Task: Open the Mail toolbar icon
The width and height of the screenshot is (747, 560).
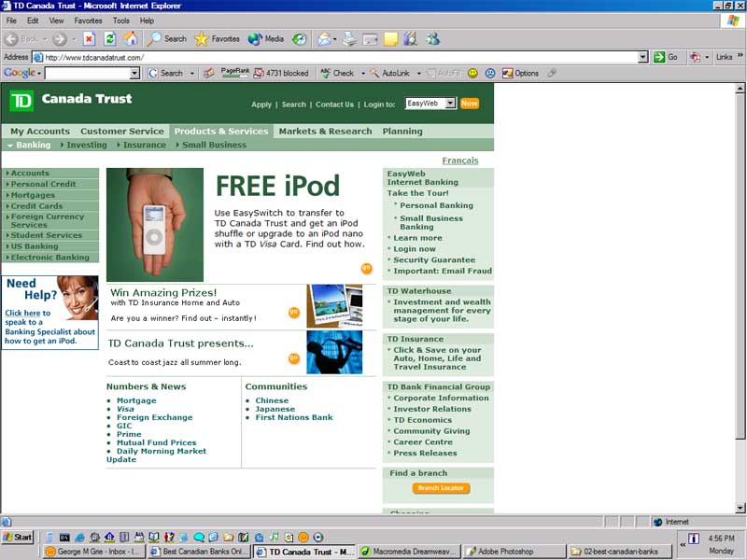Action: coord(325,39)
